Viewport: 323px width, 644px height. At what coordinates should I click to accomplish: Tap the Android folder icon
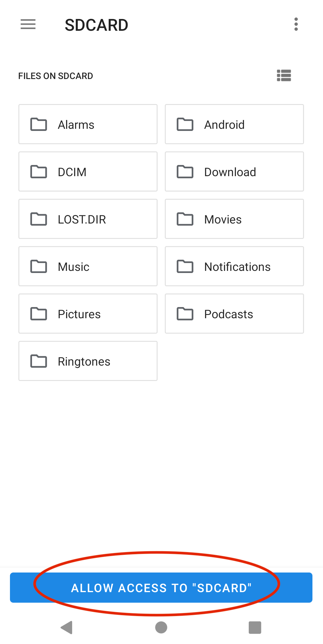click(x=185, y=124)
